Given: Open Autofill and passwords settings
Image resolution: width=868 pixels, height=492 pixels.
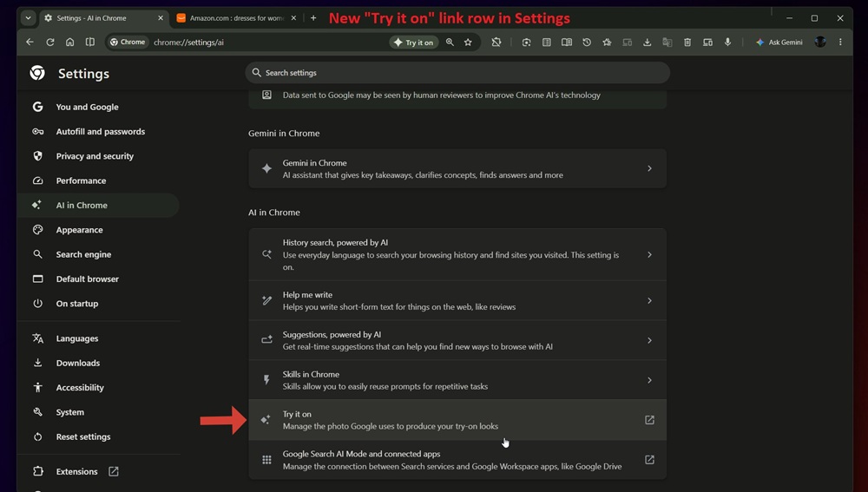Looking at the screenshot, I should 99,132.
